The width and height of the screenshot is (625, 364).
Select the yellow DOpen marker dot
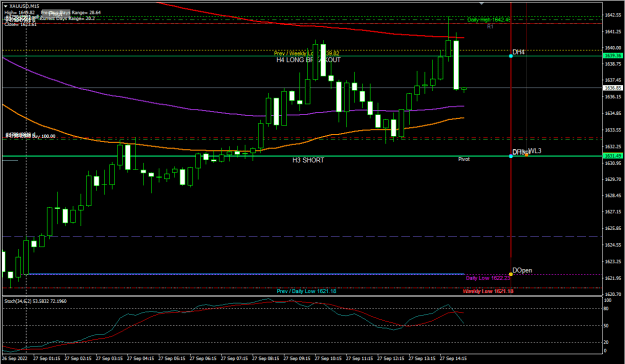[511, 274]
